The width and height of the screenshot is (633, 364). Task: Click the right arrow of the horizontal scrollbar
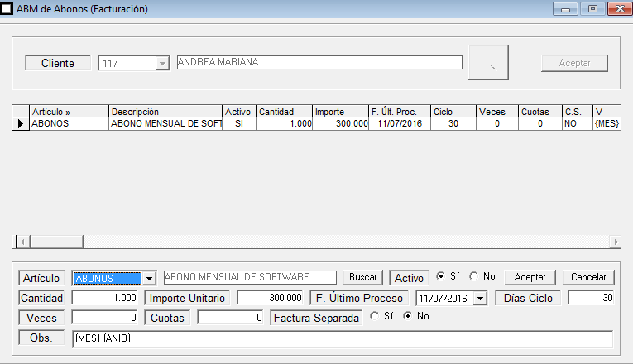click(x=616, y=242)
